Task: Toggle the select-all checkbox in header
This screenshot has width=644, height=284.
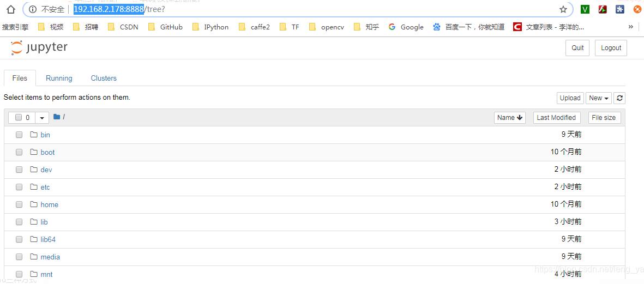Action: tap(19, 118)
